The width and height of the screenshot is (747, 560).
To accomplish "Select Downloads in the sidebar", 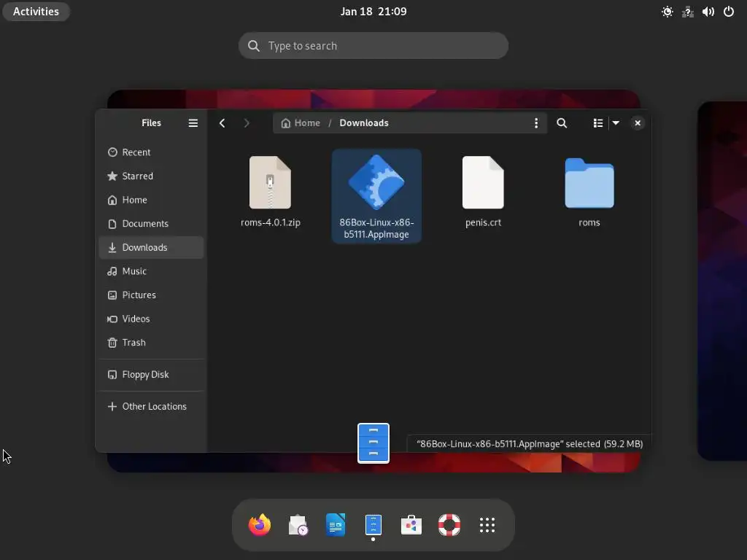I will [152, 247].
